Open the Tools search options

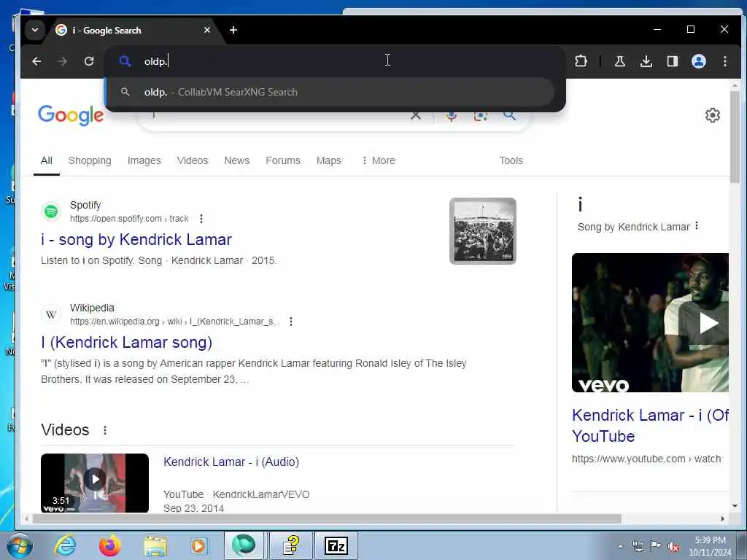511,160
